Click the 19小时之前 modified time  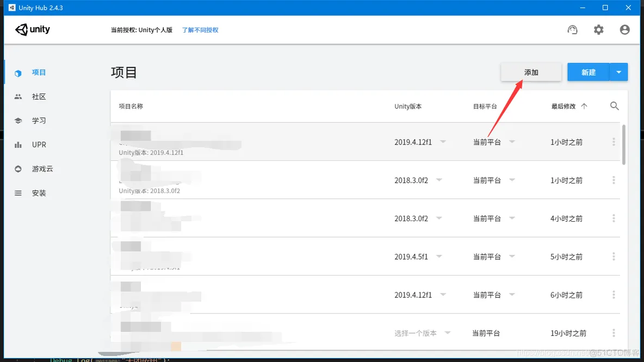tap(568, 333)
